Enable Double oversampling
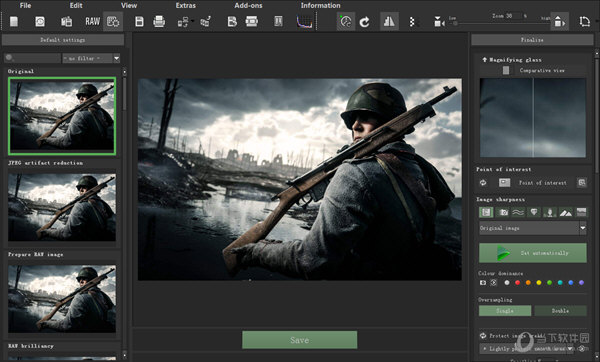The image size is (600, 362). [560, 311]
